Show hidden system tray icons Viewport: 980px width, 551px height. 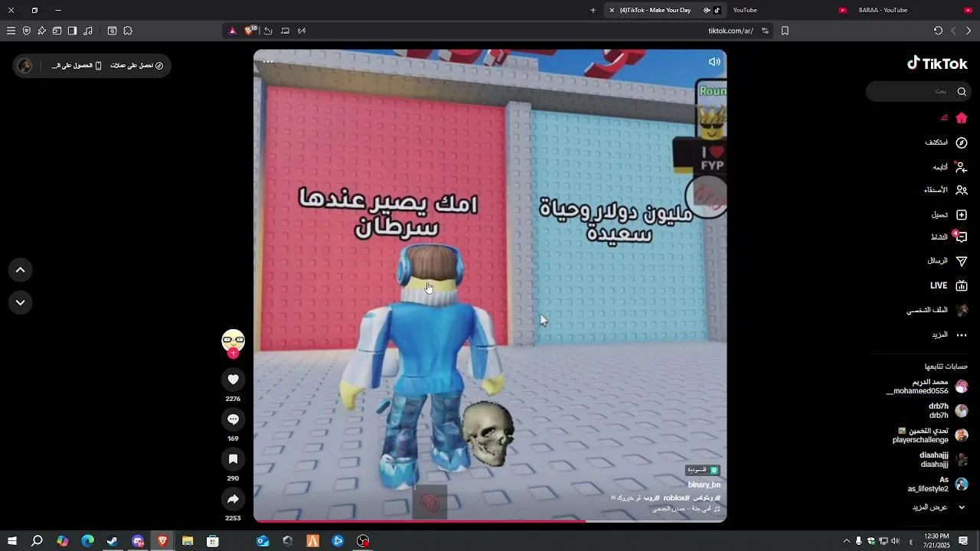pyautogui.click(x=846, y=541)
